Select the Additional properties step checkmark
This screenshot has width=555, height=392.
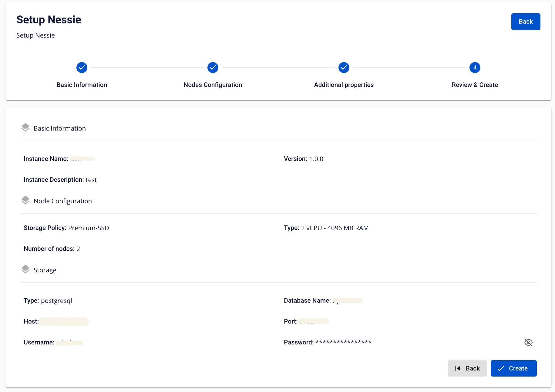[x=344, y=68]
